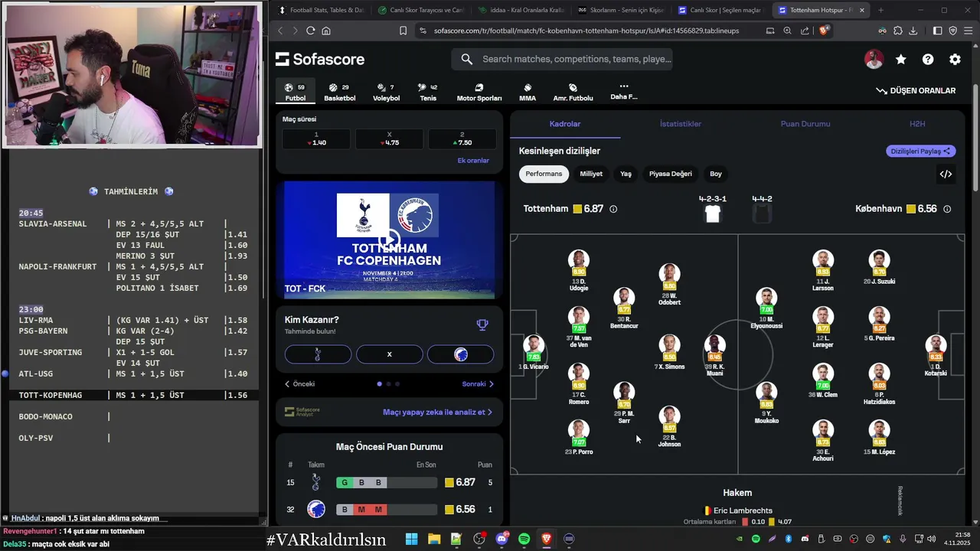Click the trophy icon beside Kim Kazanır

pyautogui.click(x=482, y=324)
